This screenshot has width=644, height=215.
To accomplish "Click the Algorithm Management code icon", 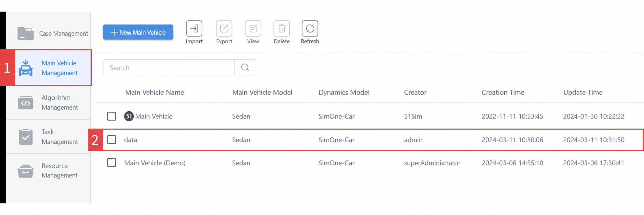I will coord(25,103).
